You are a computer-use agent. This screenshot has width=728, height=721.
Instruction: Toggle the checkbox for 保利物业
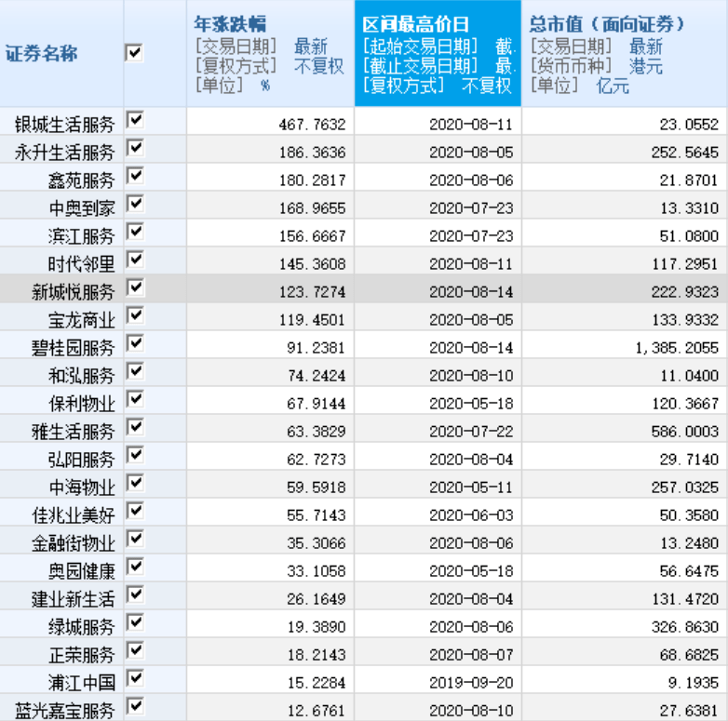pos(135,399)
